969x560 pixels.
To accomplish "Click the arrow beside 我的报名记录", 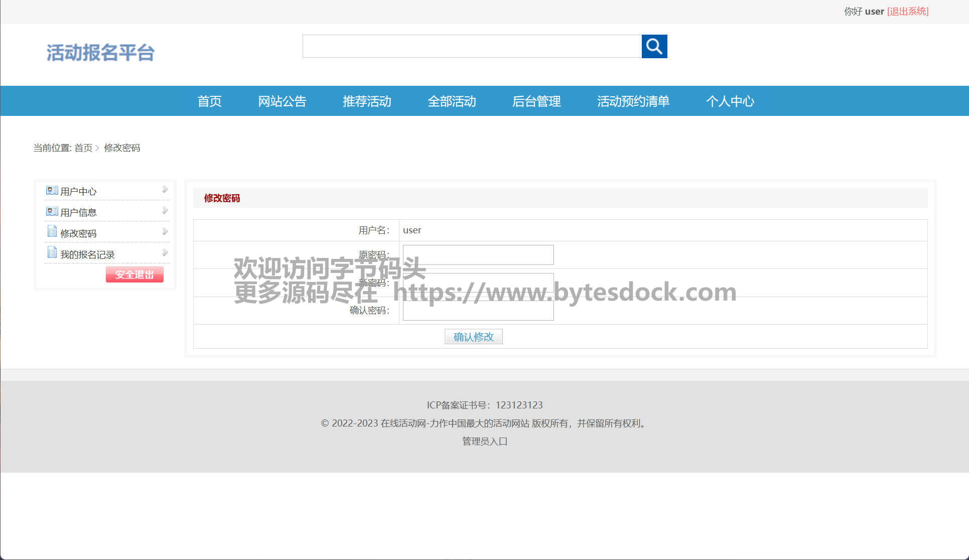I will (x=165, y=253).
